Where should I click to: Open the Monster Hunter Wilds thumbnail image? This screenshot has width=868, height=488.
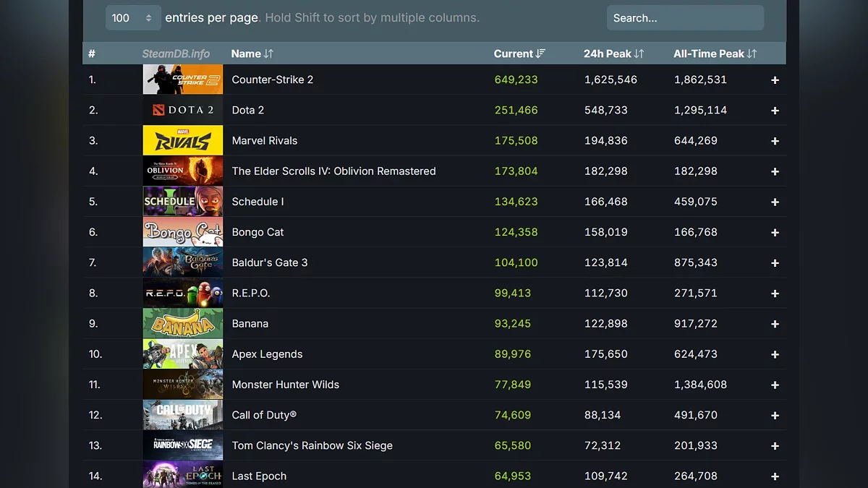click(x=183, y=385)
